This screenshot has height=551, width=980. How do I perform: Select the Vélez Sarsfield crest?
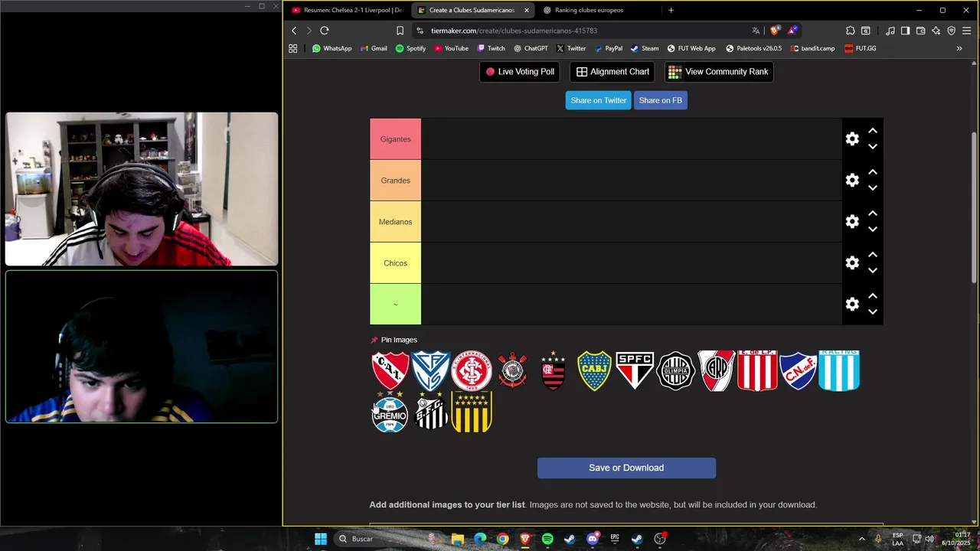click(431, 370)
